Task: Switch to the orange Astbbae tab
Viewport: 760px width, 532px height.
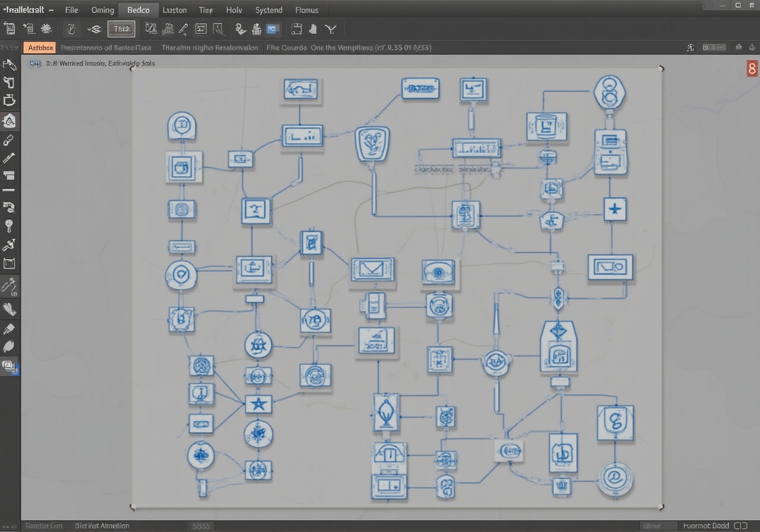Action: coord(40,47)
